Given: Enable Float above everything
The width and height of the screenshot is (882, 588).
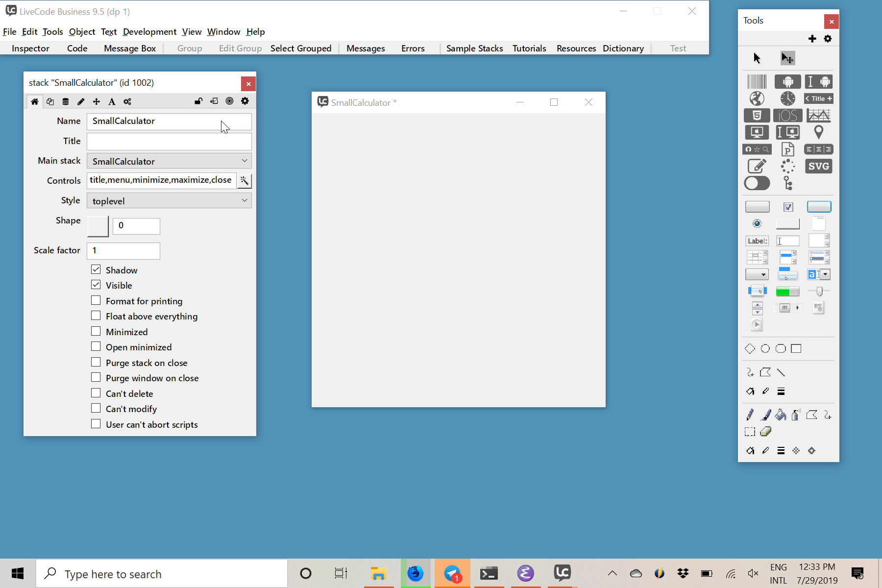Looking at the screenshot, I should (96, 316).
